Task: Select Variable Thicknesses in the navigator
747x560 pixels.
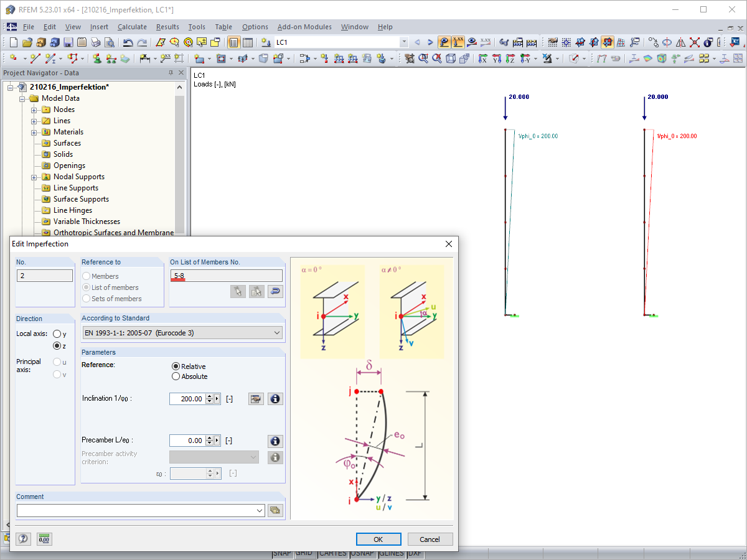Action: [x=87, y=222]
